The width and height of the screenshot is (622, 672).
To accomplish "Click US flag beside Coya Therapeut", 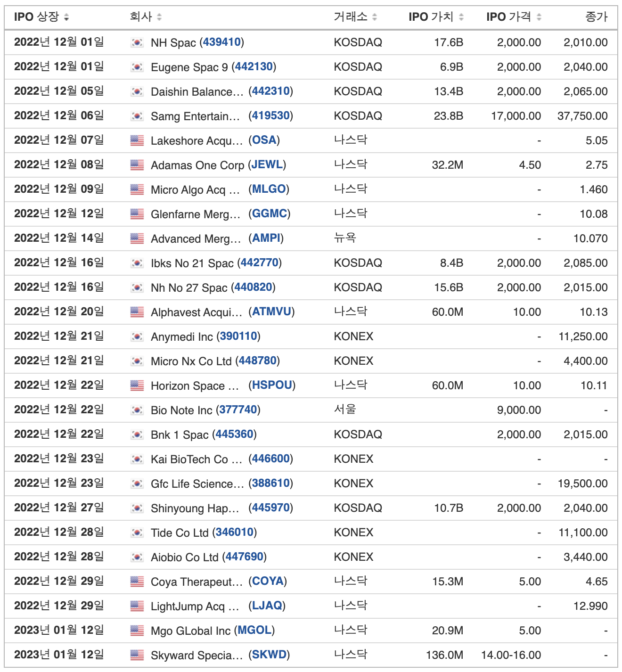I will 137,582.
